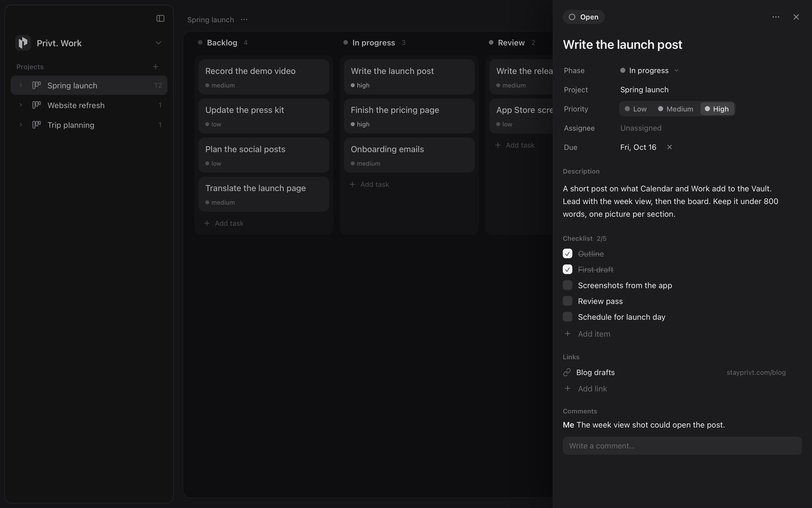Click the Spring launch board icon in sidebar
Viewport: 812px width, 508px height.
(x=36, y=85)
